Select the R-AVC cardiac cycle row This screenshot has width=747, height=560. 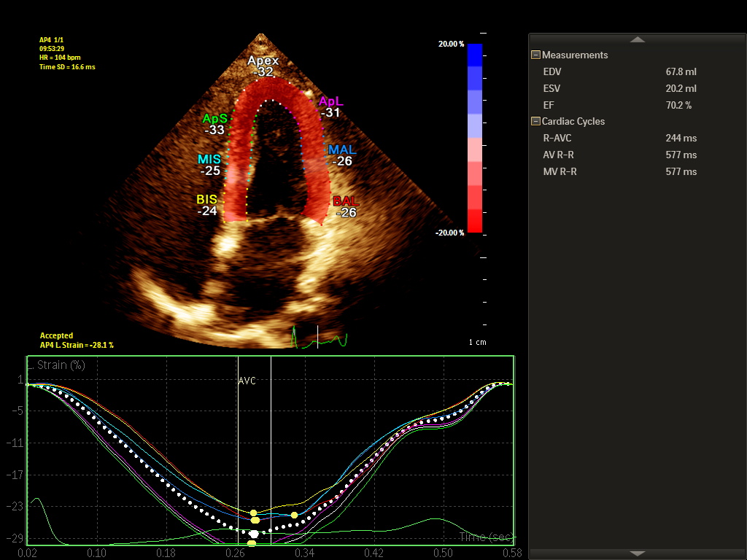620,138
